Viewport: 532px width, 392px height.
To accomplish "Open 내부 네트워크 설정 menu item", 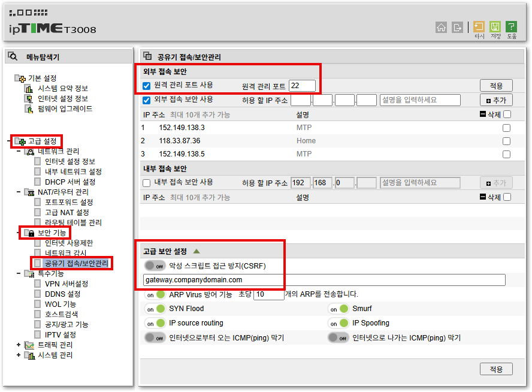I will point(73,172).
